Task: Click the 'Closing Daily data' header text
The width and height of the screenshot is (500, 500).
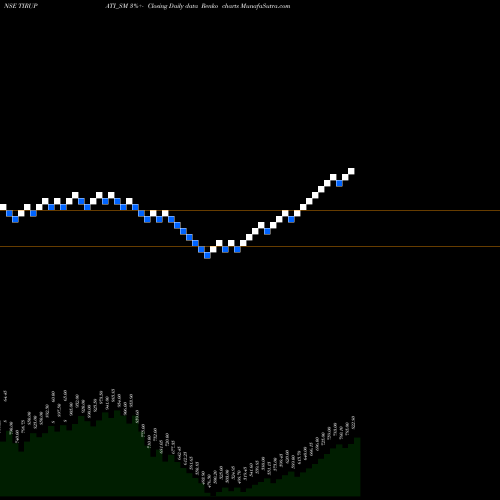Action: 173,6
